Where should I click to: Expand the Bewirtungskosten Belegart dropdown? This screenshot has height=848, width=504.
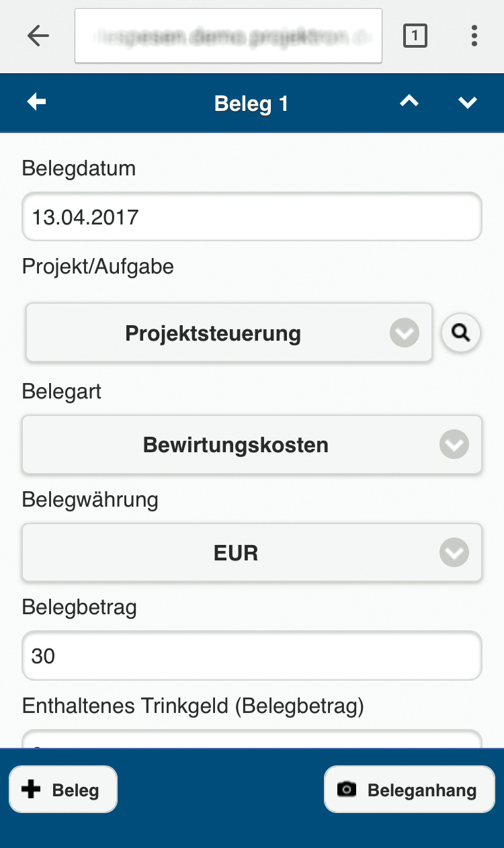235,445
